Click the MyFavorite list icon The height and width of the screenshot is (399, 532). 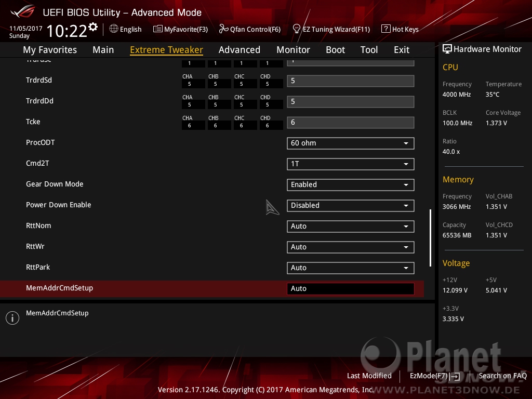click(x=158, y=29)
